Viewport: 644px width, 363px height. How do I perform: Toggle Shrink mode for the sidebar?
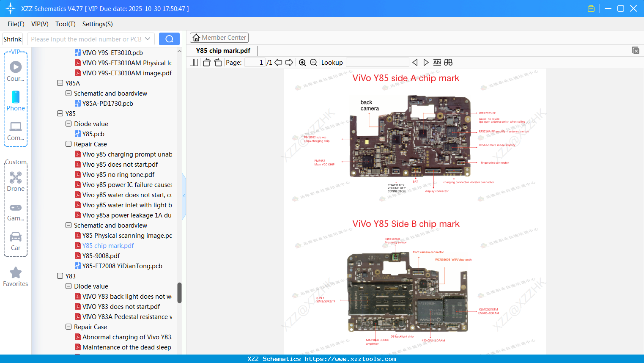(12, 38)
